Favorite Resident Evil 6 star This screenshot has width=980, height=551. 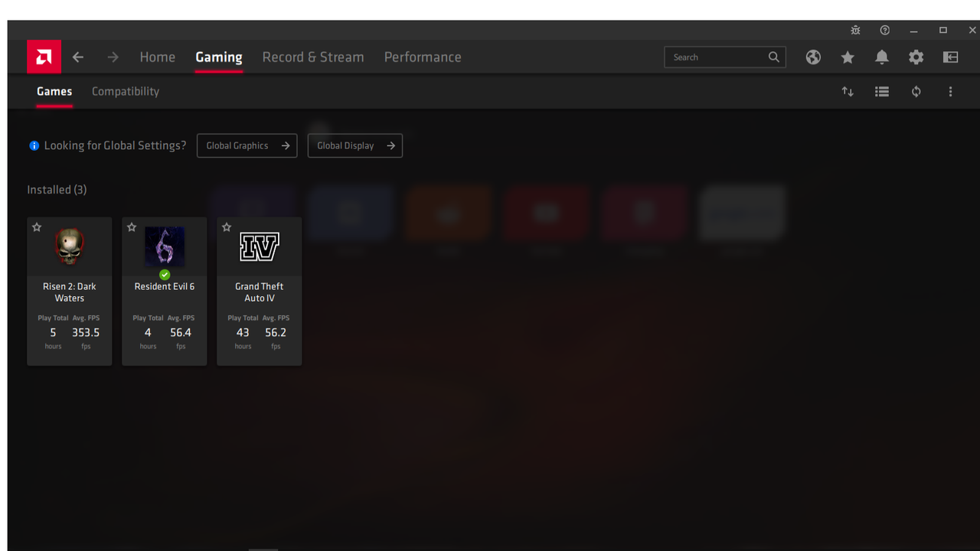click(x=132, y=227)
